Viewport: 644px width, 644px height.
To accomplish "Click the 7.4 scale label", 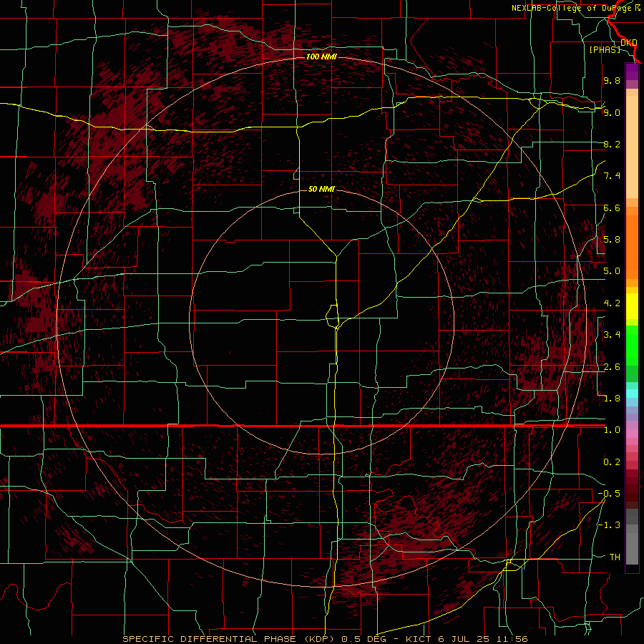I will [612, 176].
